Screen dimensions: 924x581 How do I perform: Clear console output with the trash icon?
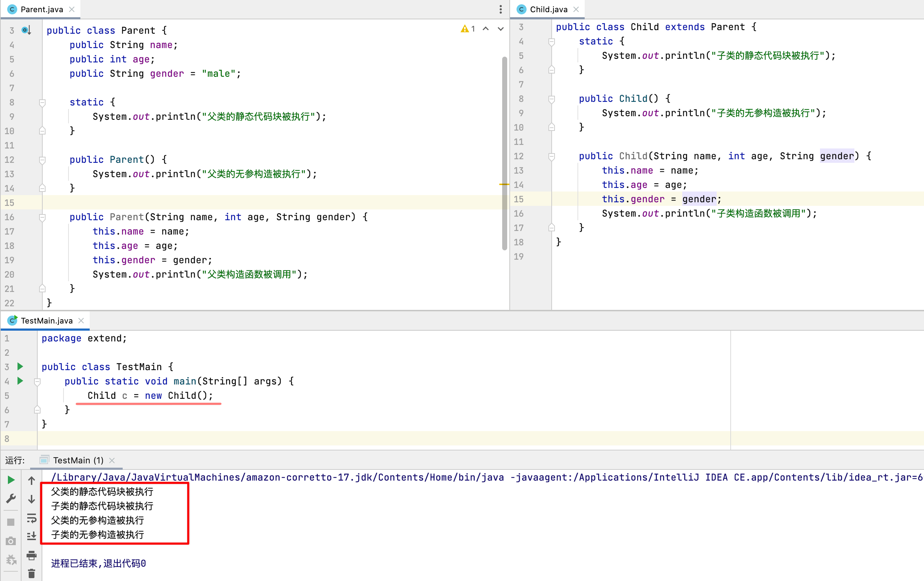[32, 574]
